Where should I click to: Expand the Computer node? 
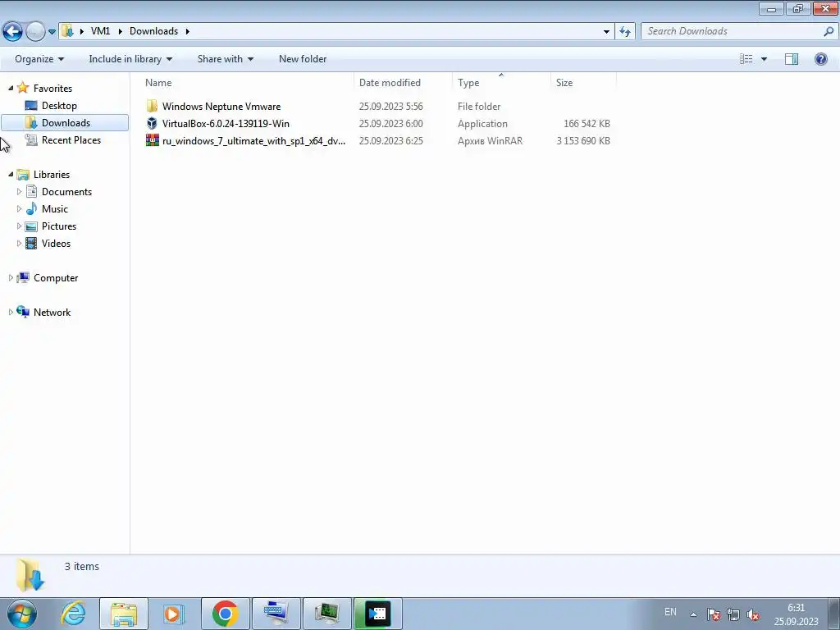tap(11, 277)
